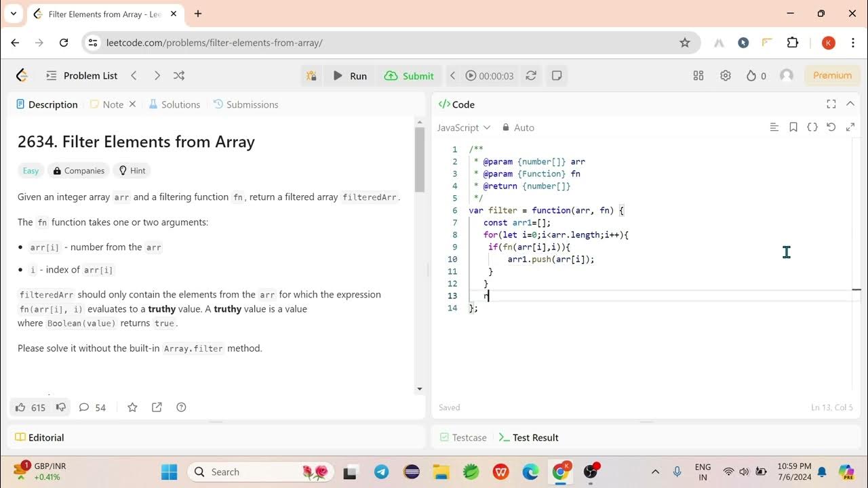
Task: Open the Test Result tab
Action: point(528,438)
